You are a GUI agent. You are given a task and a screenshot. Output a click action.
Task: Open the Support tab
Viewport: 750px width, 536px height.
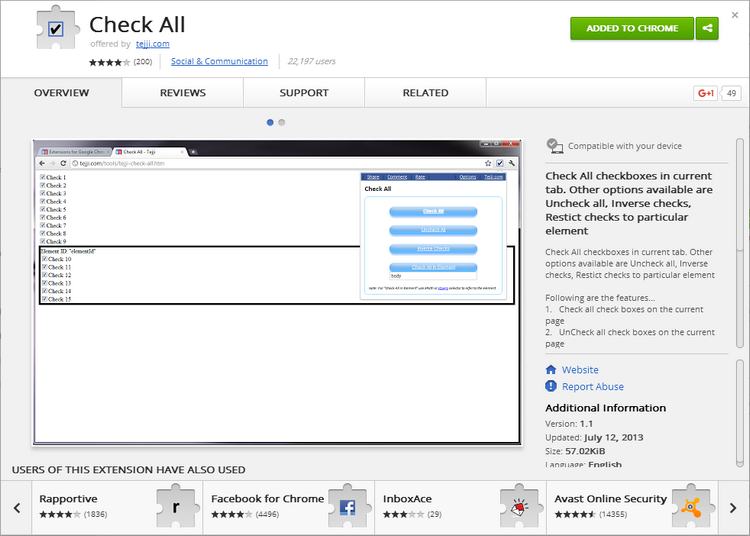pyautogui.click(x=304, y=93)
